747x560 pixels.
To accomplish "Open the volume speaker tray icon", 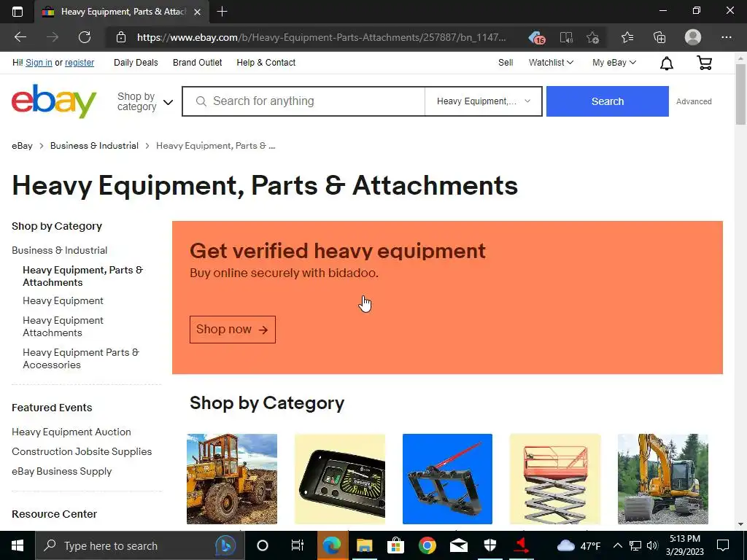I will [652, 545].
